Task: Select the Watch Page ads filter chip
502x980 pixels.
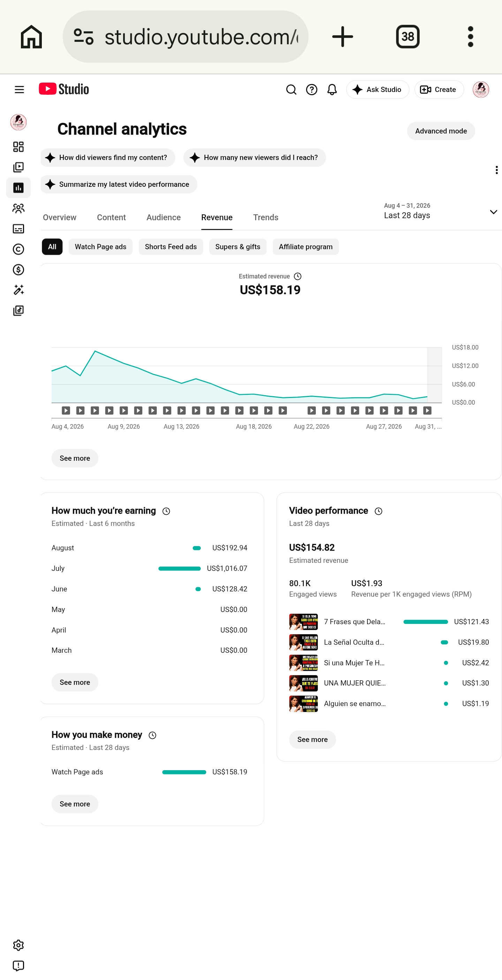Action: pos(100,246)
